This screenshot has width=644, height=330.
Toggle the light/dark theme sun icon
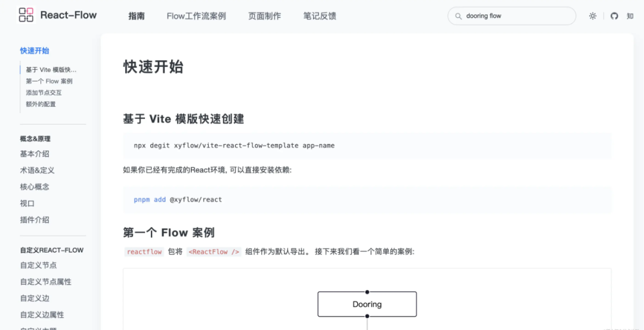592,16
